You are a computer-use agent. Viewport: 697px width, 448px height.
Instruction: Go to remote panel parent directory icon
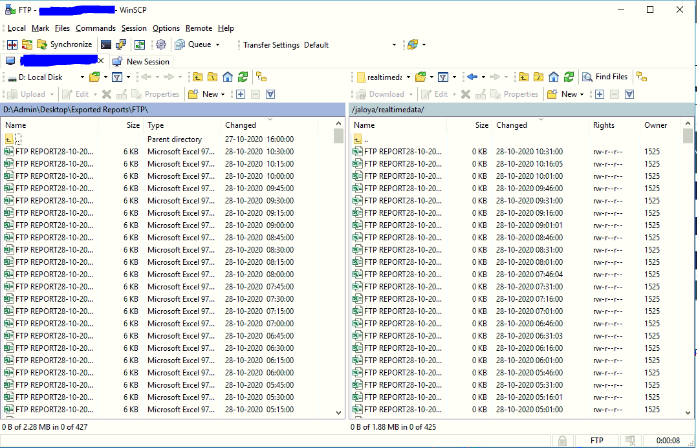pyautogui.click(x=522, y=77)
